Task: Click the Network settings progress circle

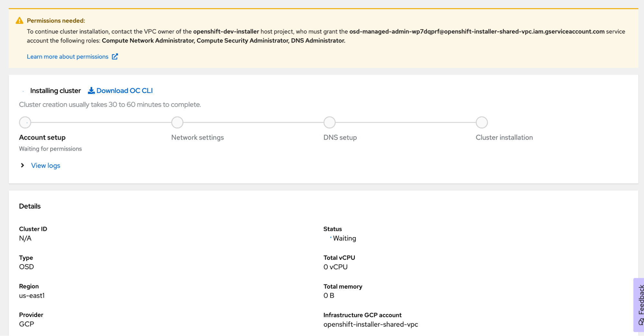Action: point(177,122)
